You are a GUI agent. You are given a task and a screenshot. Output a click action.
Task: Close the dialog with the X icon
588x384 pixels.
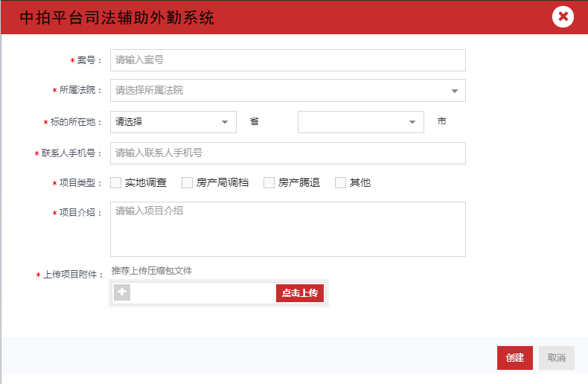click(x=563, y=16)
